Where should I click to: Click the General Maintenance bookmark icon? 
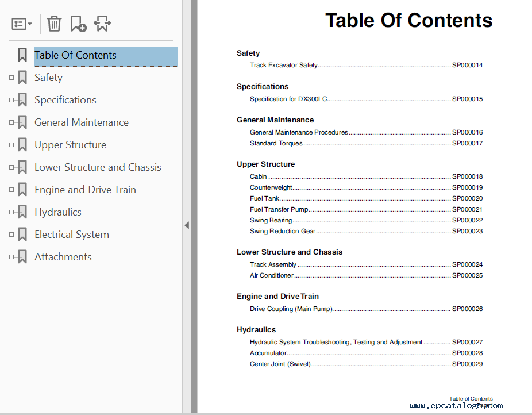pos(22,122)
